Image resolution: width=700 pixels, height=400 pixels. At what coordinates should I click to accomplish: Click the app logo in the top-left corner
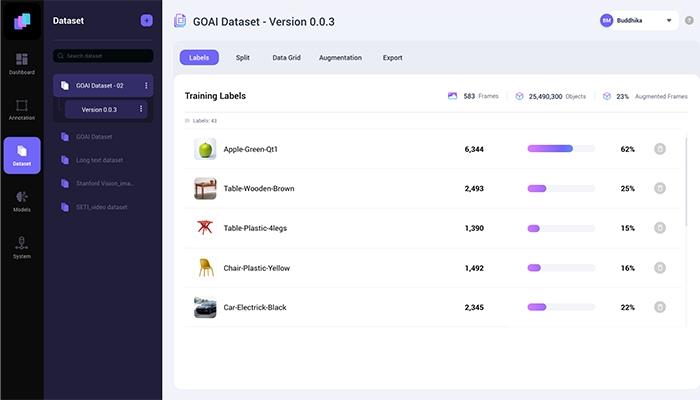22,21
